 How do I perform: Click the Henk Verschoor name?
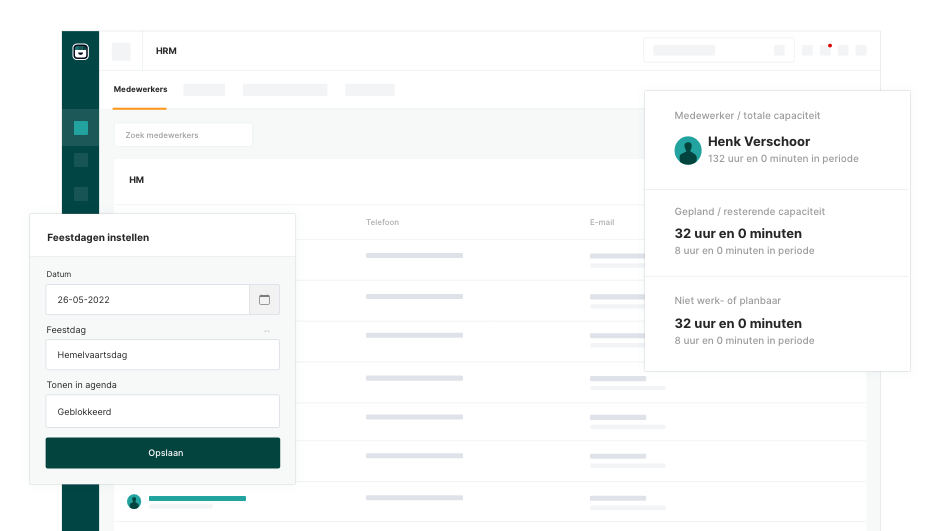(758, 142)
